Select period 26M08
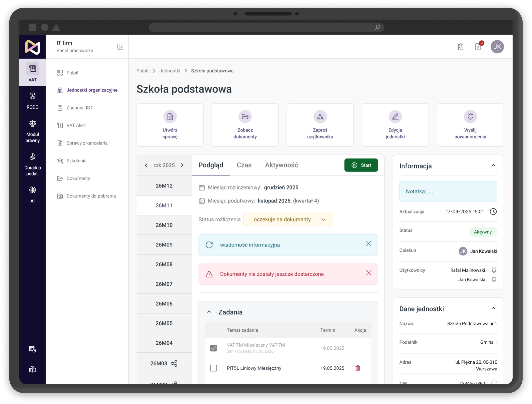The image size is (532, 404). tap(164, 264)
